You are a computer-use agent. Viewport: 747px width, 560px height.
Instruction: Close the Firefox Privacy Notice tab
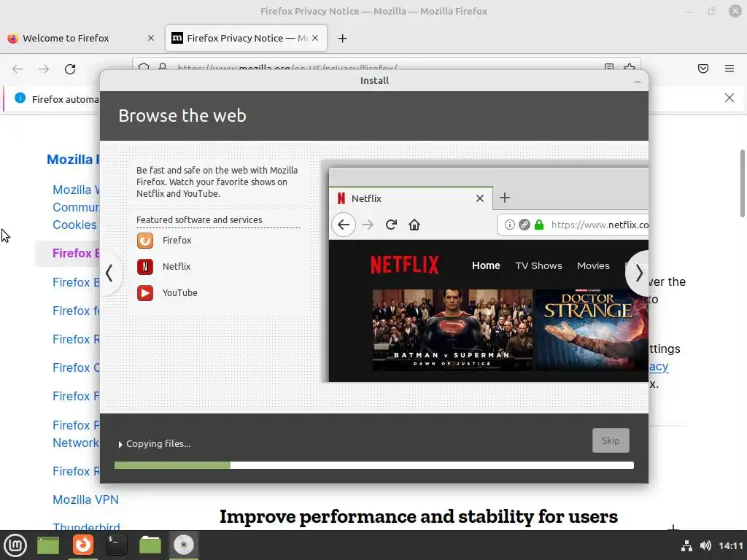click(x=315, y=38)
